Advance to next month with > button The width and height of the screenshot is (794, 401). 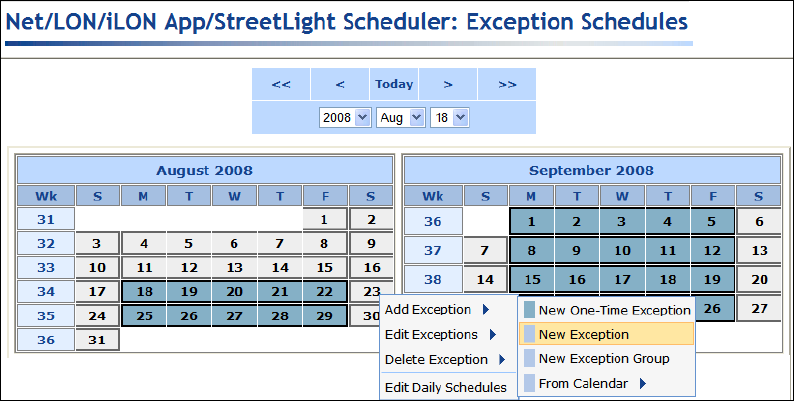click(x=448, y=84)
